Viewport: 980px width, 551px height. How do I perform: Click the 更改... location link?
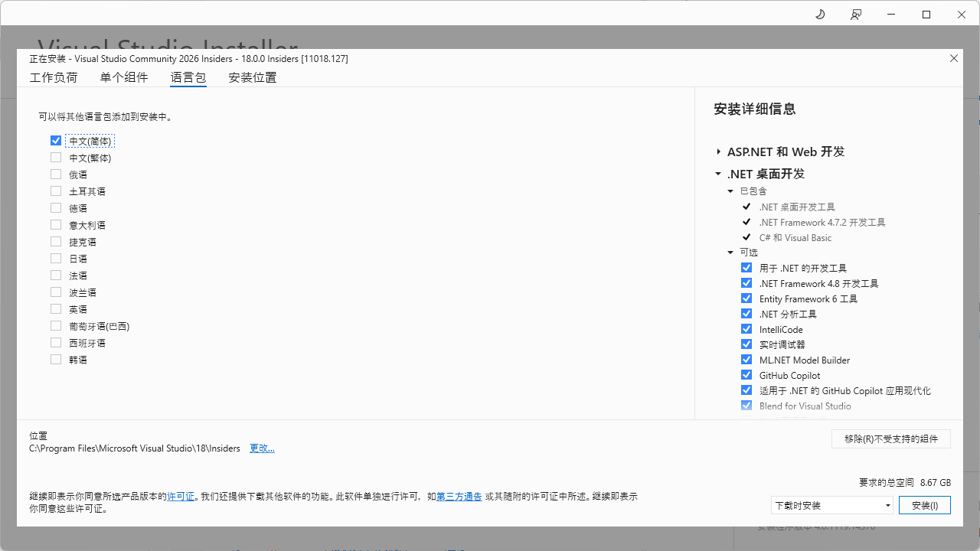point(262,448)
